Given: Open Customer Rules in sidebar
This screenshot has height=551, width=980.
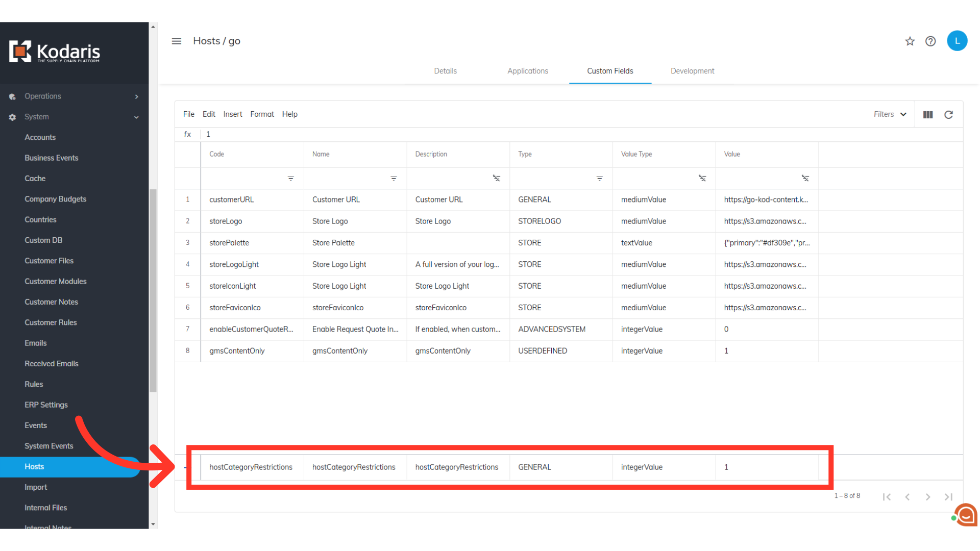Looking at the screenshot, I should point(51,322).
